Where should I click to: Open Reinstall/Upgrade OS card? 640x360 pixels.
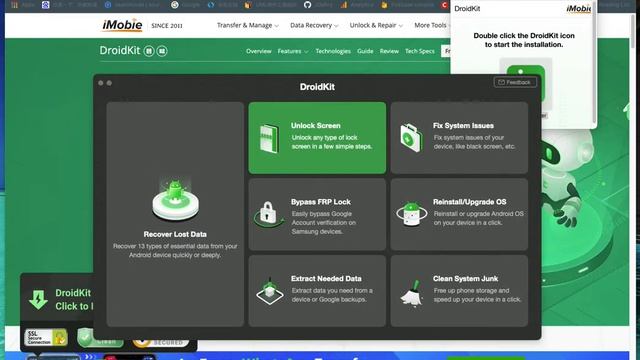click(459, 214)
